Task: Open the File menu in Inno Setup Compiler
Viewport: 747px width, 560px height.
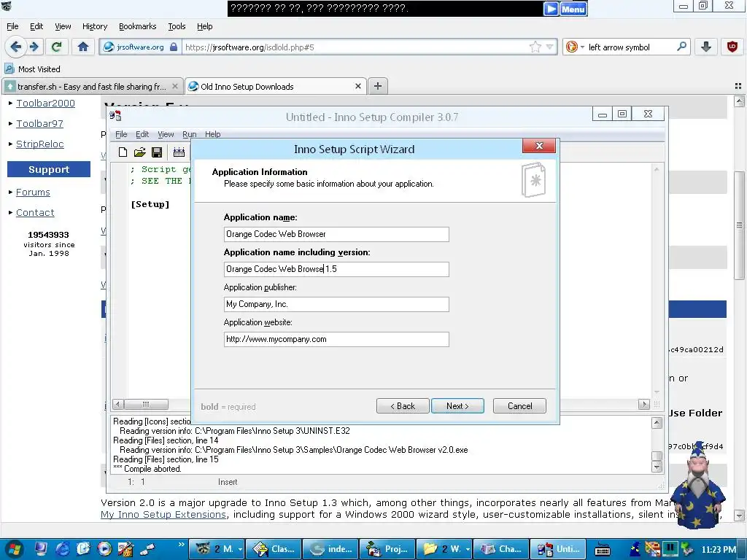Action: tap(121, 134)
